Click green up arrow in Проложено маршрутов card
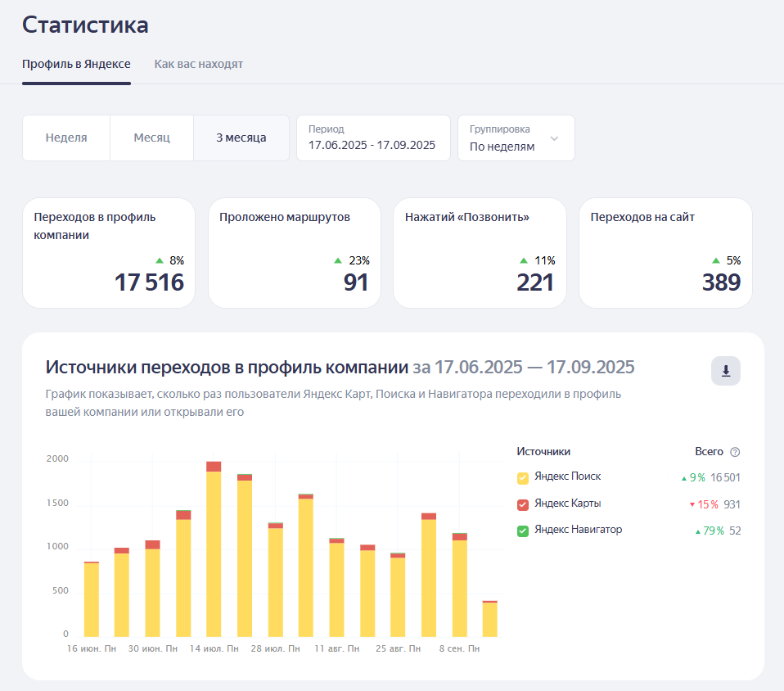This screenshot has height=691, width=784. click(338, 260)
